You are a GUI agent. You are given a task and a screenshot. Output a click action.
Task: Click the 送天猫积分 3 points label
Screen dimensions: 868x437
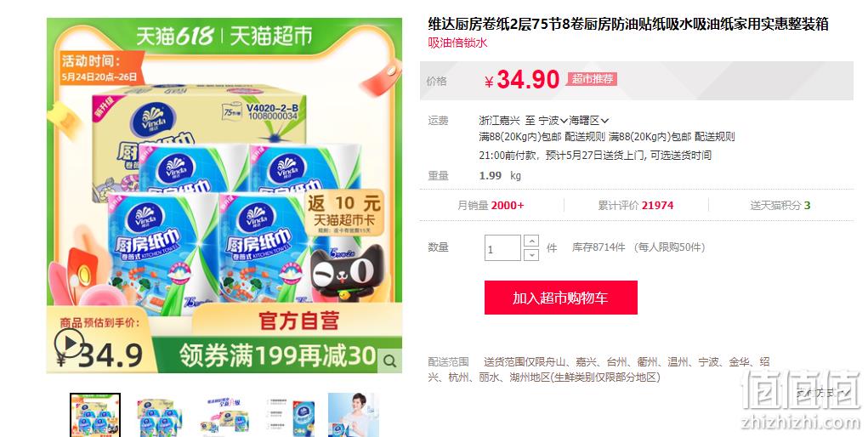click(x=780, y=206)
